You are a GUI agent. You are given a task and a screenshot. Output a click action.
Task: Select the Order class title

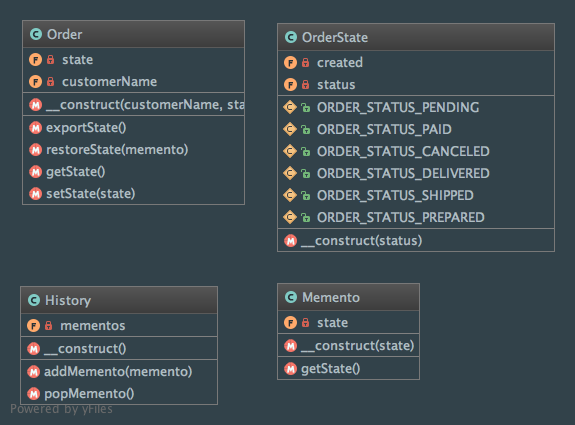point(65,34)
